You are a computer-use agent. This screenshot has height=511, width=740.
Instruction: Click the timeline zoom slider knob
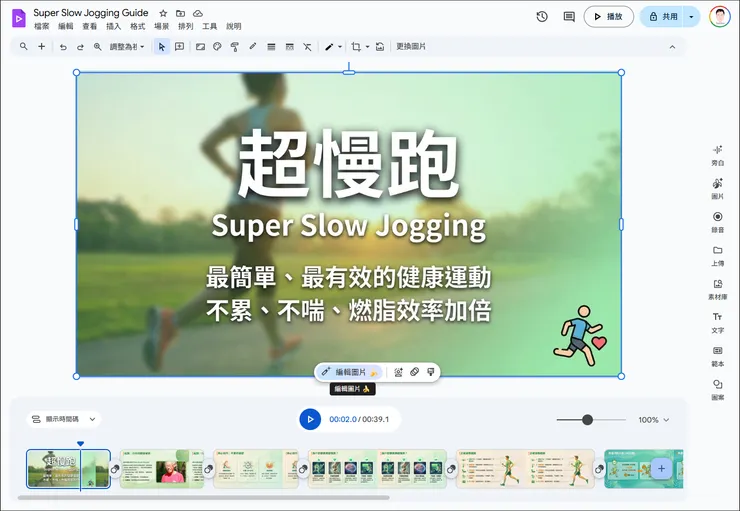tap(587, 419)
